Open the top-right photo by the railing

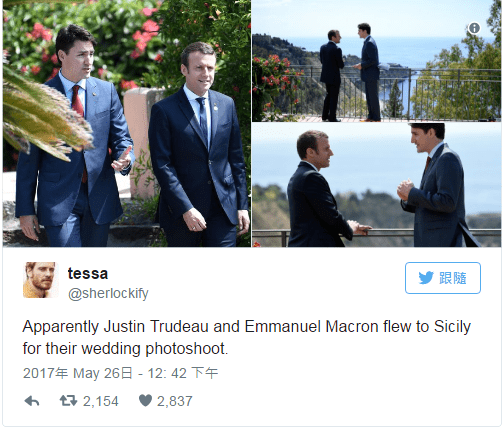tap(376, 61)
